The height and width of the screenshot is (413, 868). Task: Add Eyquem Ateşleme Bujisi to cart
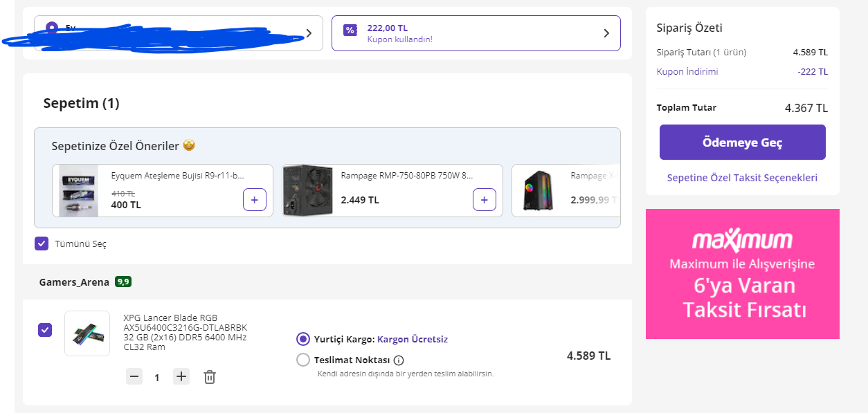pyautogui.click(x=254, y=200)
